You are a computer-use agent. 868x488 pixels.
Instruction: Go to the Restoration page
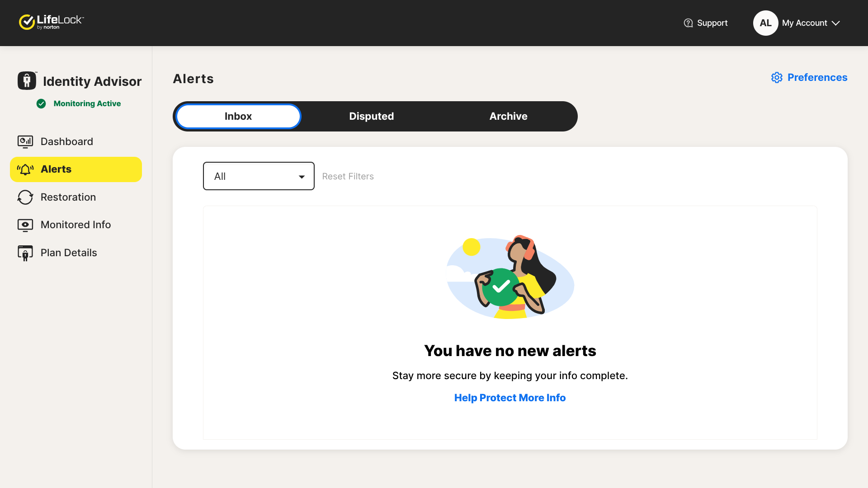pyautogui.click(x=76, y=197)
